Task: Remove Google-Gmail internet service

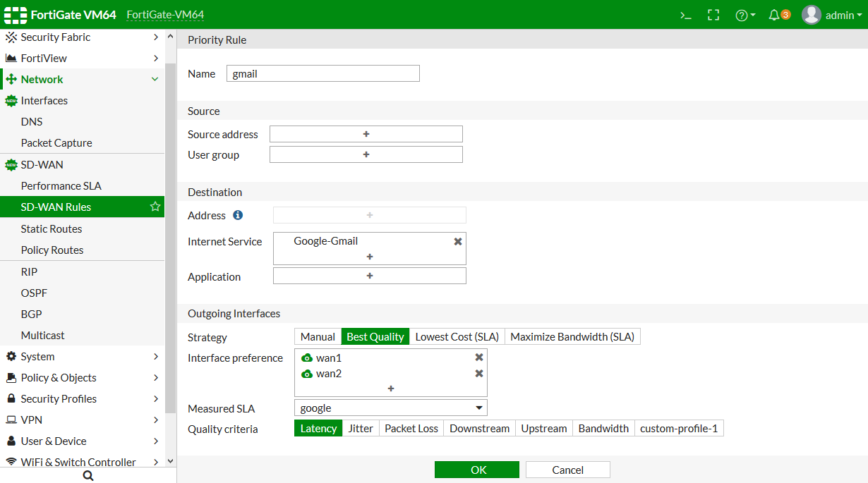Action: coord(458,241)
